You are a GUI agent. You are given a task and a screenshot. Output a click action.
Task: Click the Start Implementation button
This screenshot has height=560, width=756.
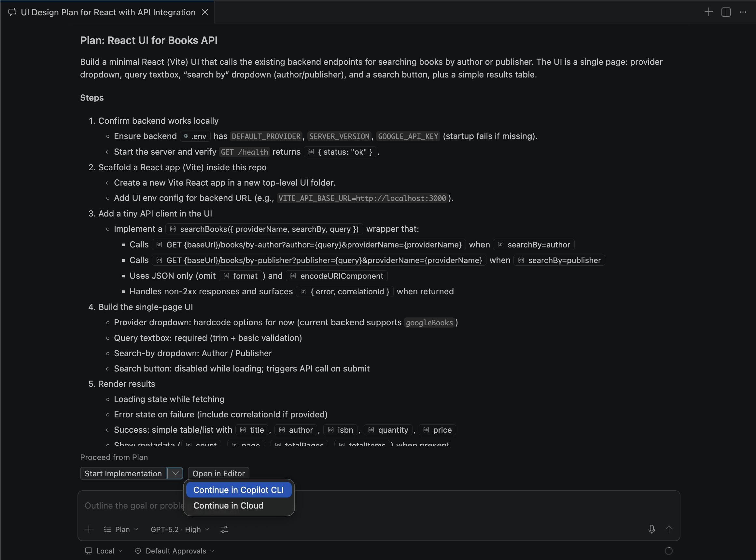pos(123,473)
